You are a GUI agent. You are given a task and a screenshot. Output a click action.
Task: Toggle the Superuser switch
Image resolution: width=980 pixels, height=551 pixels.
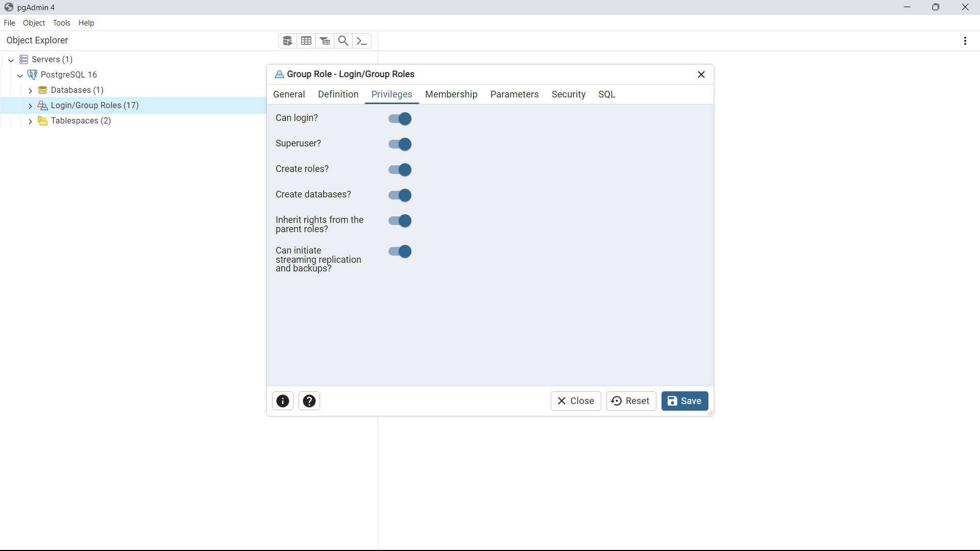click(400, 144)
